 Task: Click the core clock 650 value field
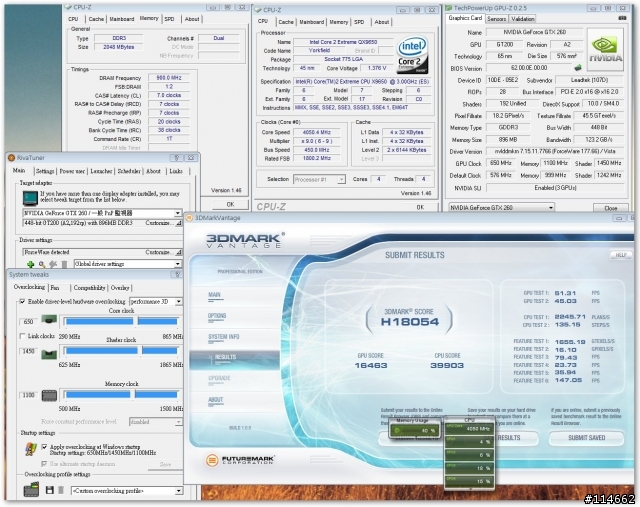[28, 322]
